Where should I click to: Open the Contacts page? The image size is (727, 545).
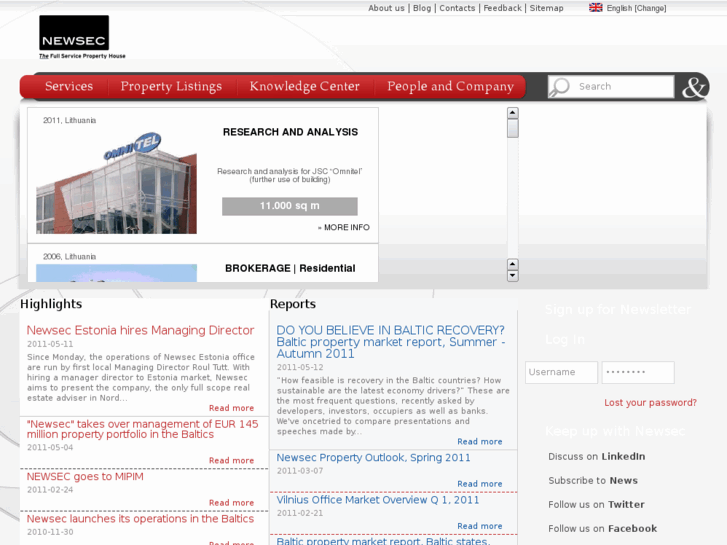pos(457,8)
